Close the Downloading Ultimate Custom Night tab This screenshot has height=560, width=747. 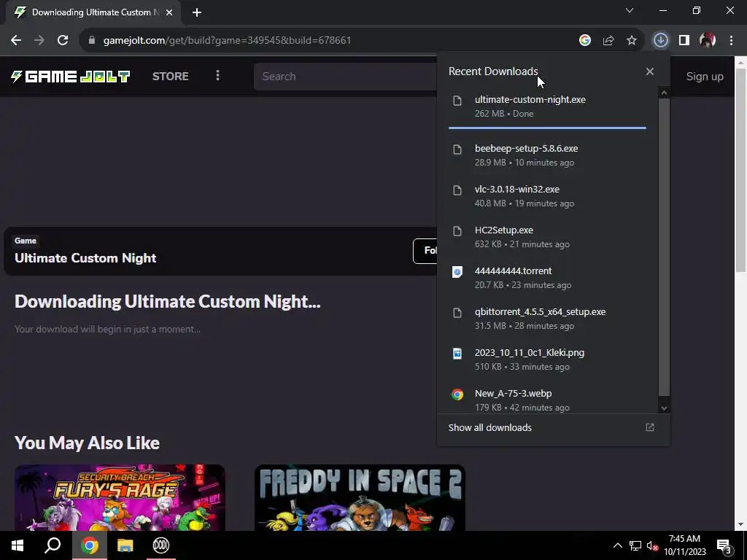[x=169, y=12]
